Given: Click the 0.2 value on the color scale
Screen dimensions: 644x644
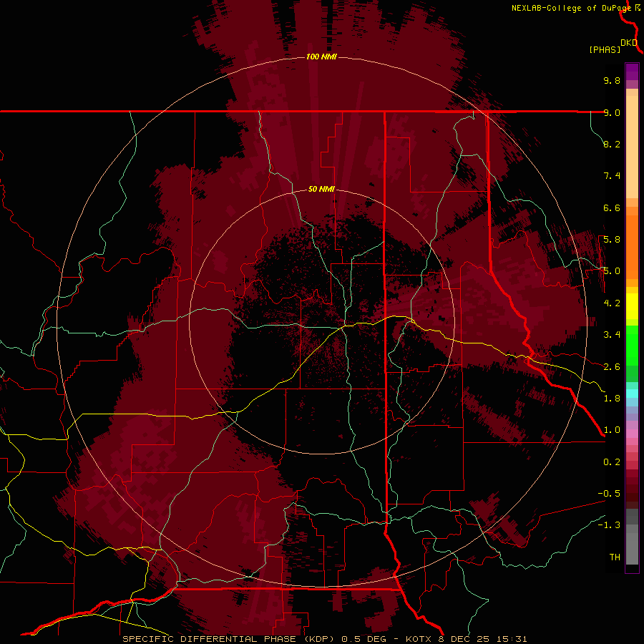Looking at the screenshot, I should point(612,462).
